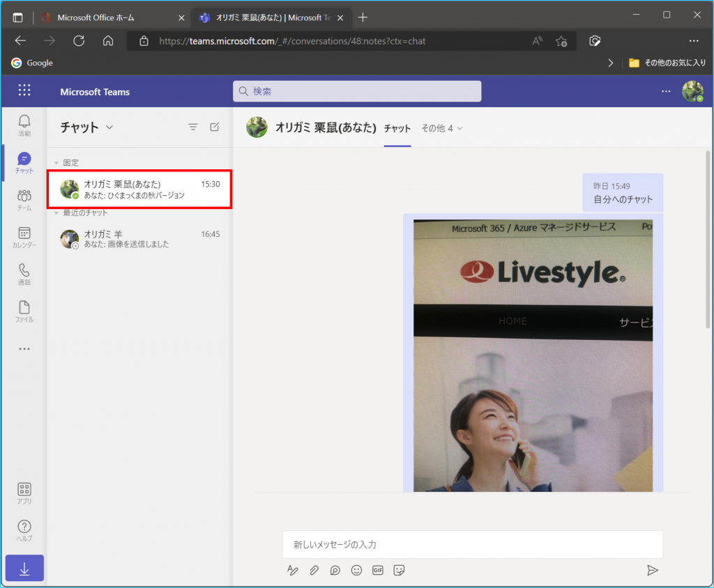Open Calls (通話) in the sidebar
Screen dimensions: 714x588
[24, 274]
